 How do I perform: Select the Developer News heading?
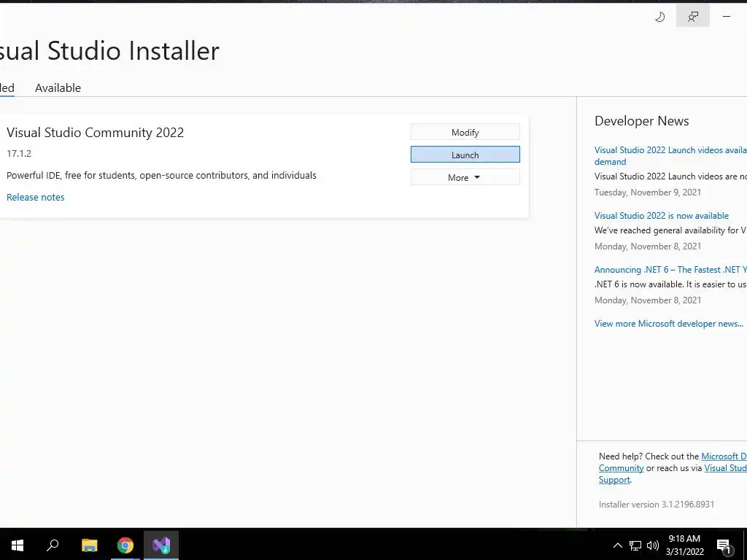[x=642, y=121]
